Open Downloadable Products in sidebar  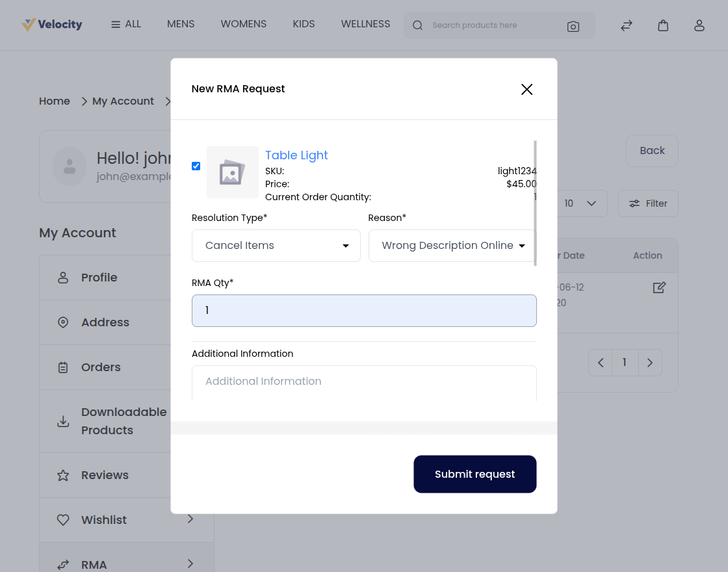[105, 421]
